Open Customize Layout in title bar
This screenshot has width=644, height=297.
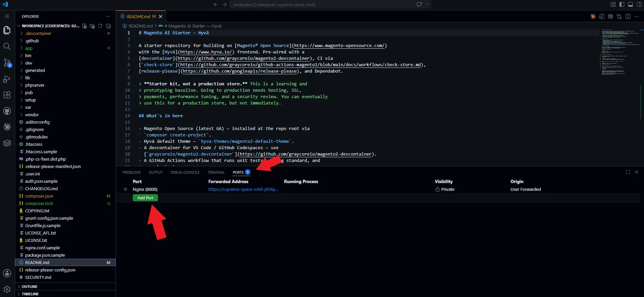(613, 4)
